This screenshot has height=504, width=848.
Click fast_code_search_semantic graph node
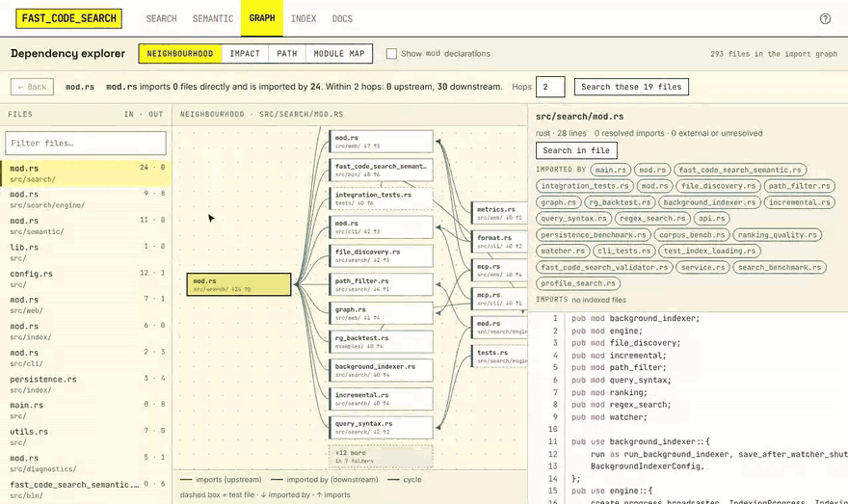click(x=381, y=171)
